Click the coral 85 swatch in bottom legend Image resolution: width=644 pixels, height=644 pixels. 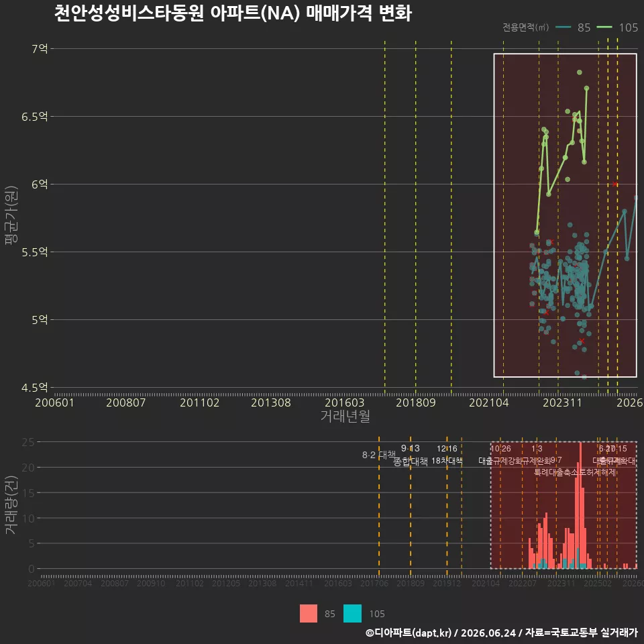tap(309, 614)
